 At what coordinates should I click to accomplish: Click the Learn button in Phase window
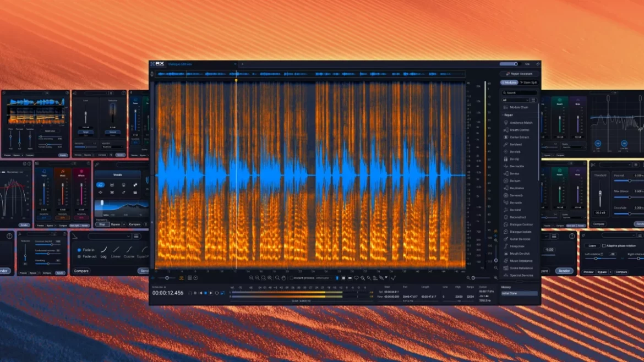coord(592,246)
